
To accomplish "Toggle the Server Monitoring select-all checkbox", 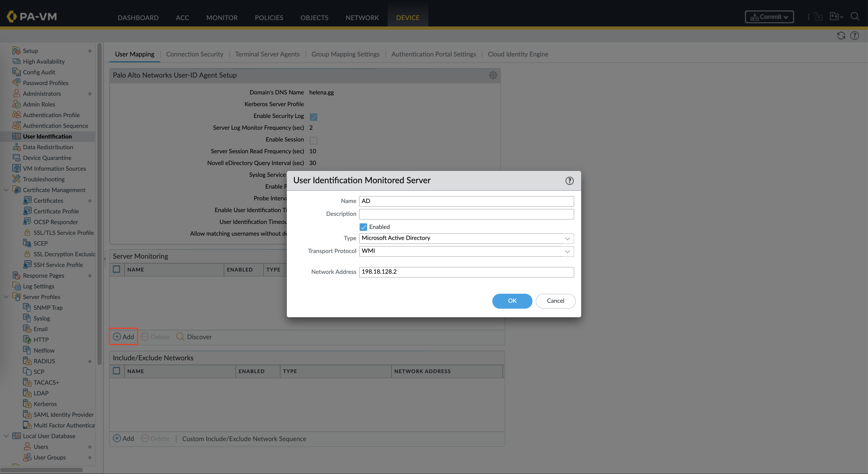I will 117,269.
